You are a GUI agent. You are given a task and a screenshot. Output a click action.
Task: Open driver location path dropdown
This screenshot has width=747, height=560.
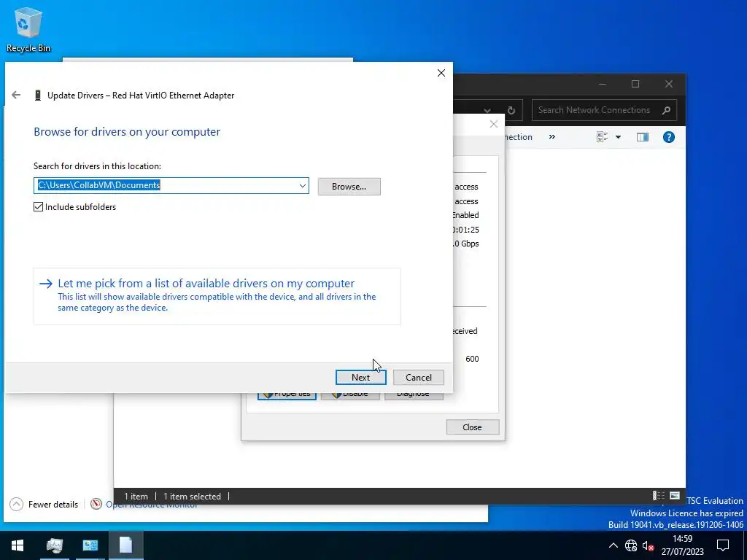(303, 186)
